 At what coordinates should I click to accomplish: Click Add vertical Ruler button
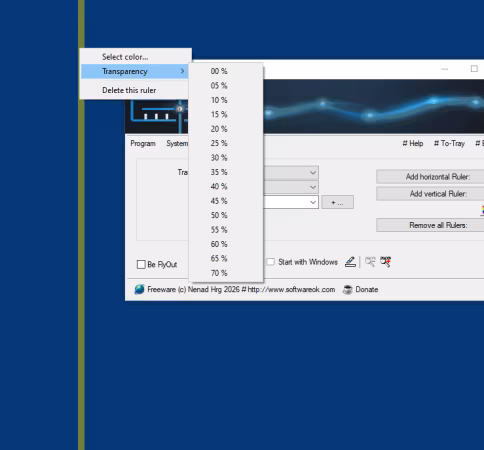pos(430,194)
